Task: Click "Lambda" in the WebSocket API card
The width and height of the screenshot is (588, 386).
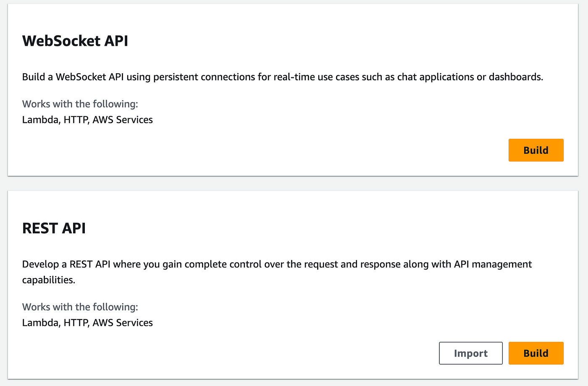Action: 40,120
